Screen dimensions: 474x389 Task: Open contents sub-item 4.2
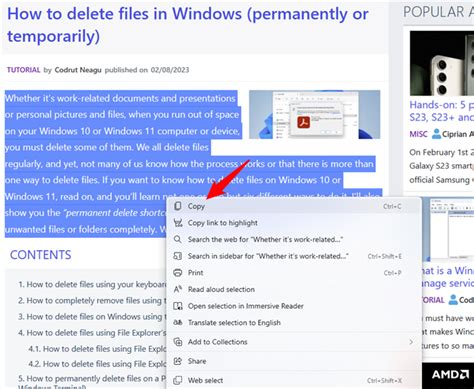pyautogui.click(x=97, y=364)
